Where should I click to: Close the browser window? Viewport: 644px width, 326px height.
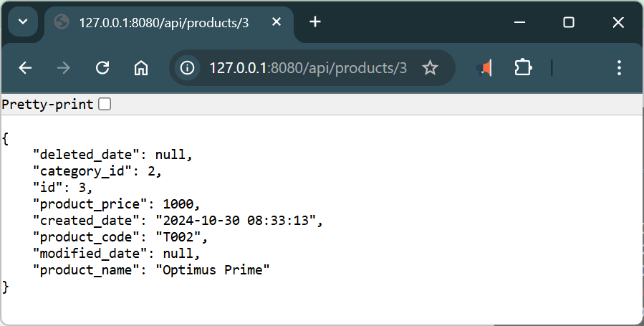(x=618, y=22)
